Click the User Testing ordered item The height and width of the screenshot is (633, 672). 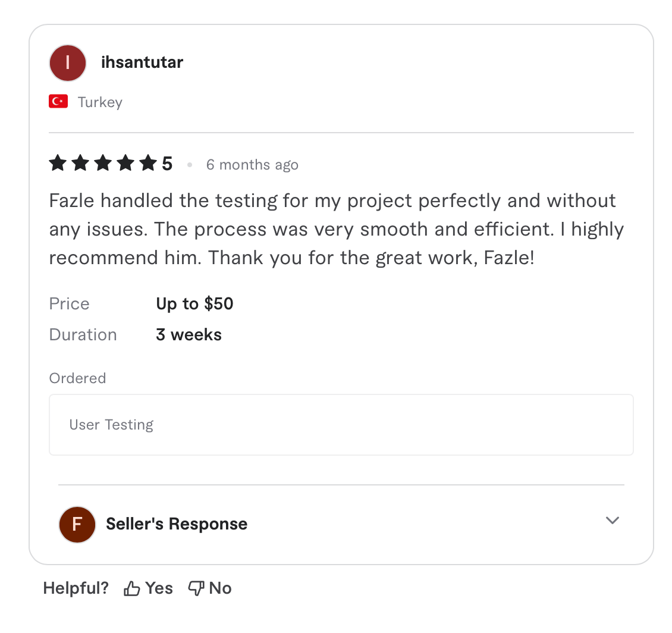(x=111, y=425)
